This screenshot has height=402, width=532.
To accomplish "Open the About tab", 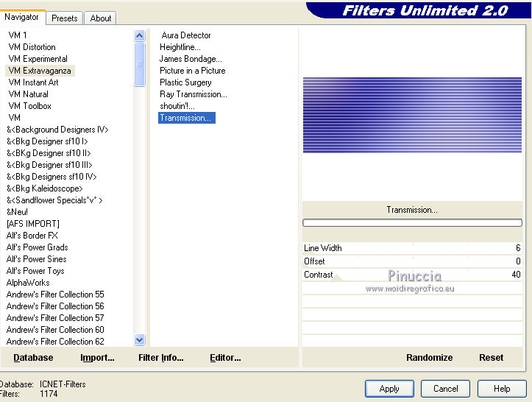I will point(100,18).
